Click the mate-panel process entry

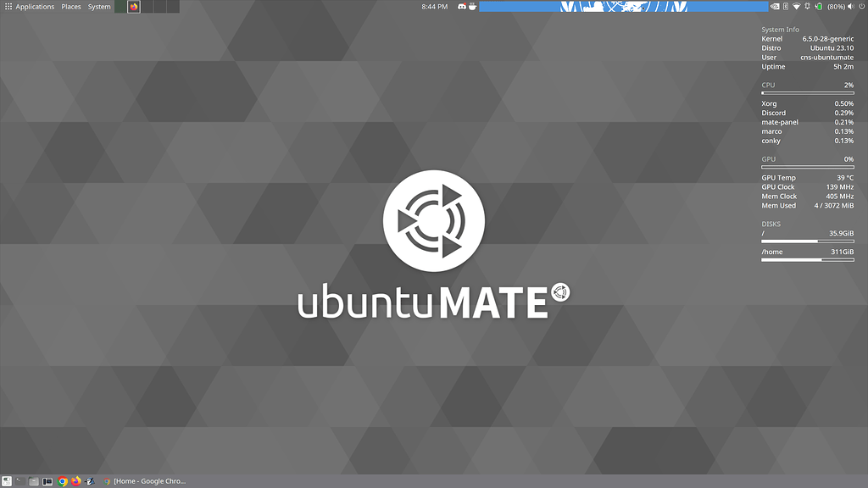pyautogui.click(x=808, y=122)
